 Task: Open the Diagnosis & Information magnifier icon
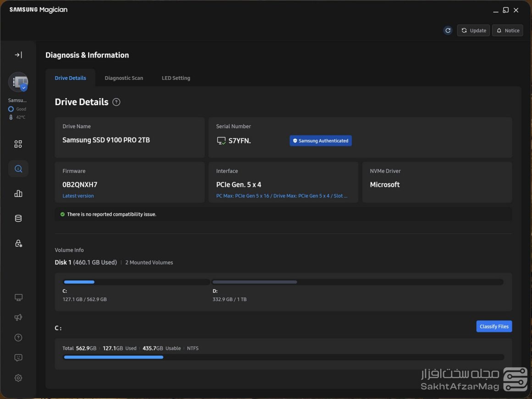click(x=18, y=169)
